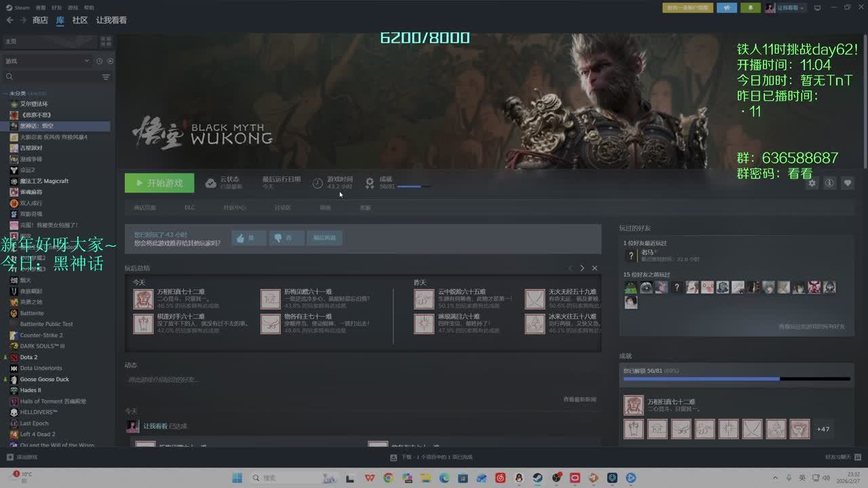Open the notifications bell icon
Image resolution: width=868 pixels, height=488 pixels.
tap(750, 7)
